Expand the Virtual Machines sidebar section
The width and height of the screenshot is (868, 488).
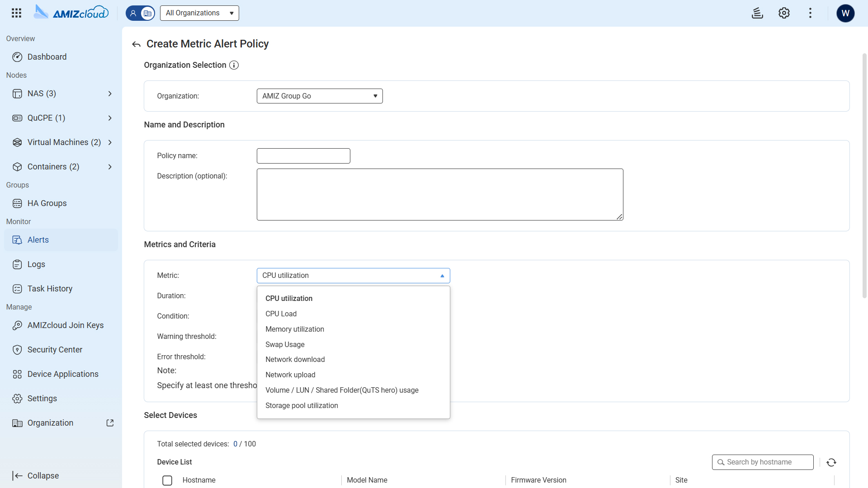(x=110, y=142)
